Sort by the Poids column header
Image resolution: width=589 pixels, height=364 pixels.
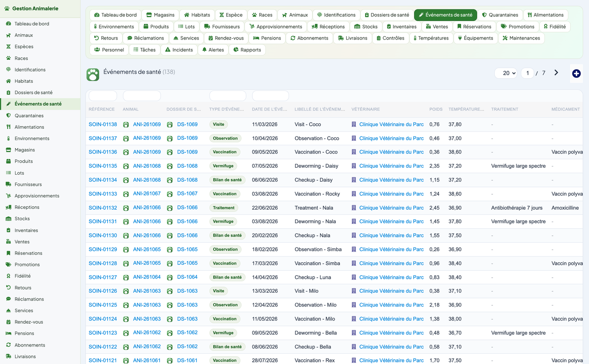(x=436, y=109)
